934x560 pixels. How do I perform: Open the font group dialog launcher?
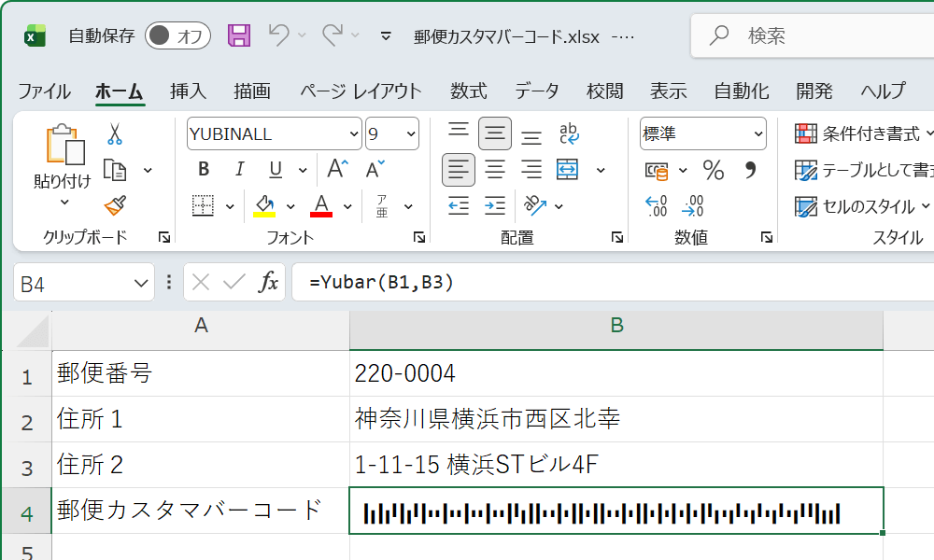point(419,237)
